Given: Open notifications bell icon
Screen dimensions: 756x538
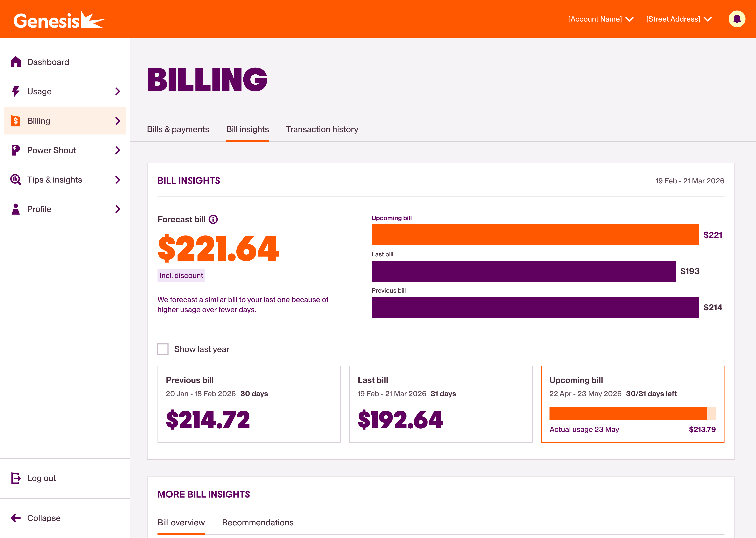Looking at the screenshot, I should 737,19.
